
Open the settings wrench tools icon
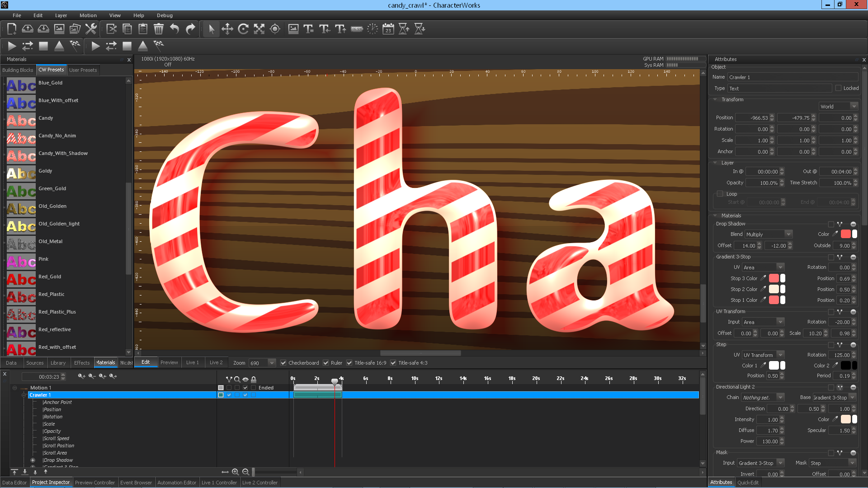(x=91, y=29)
